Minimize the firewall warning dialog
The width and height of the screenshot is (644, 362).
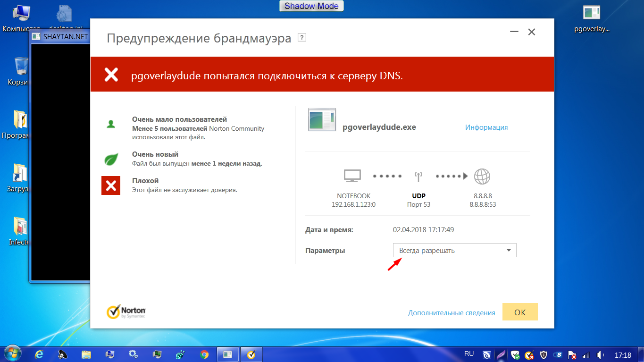(x=514, y=32)
